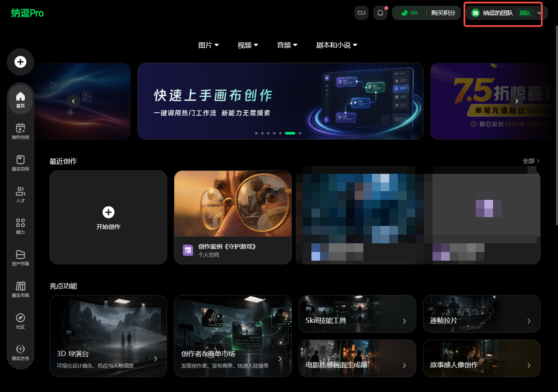Viewport: 558px width, 392px height.
Task: Click the green infinity credits indicator
Action: click(409, 13)
